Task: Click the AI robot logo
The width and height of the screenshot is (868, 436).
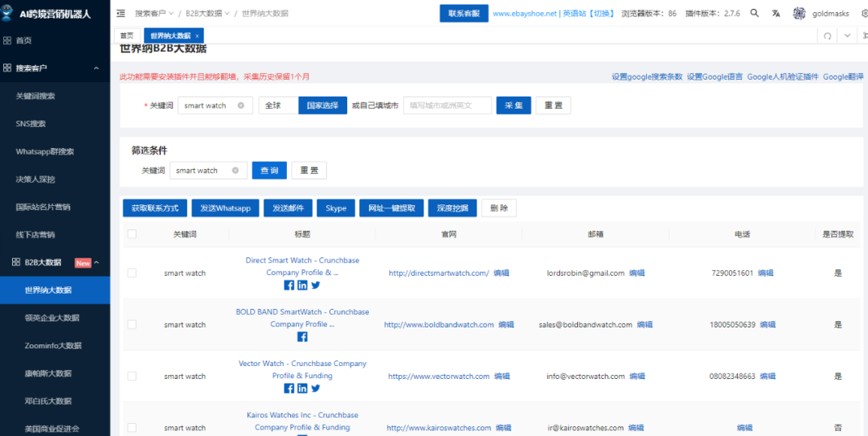Action: [x=6, y=14]
